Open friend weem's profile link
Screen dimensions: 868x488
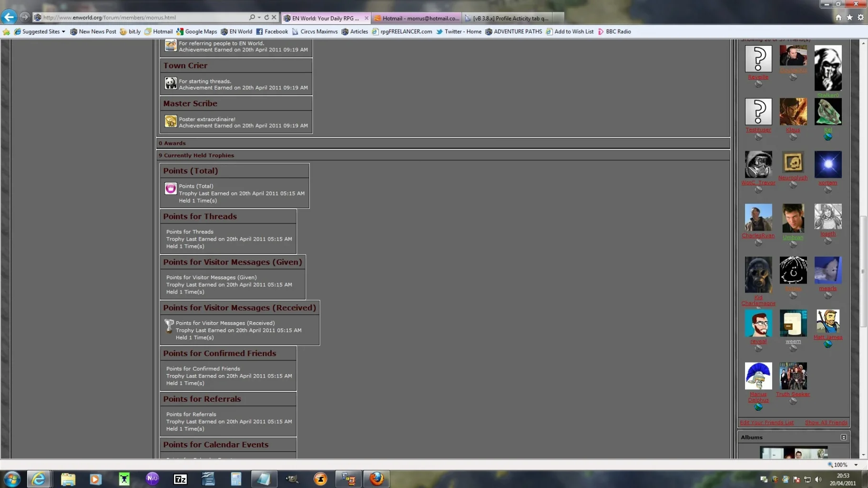pyautogui.click(x=793, y=342)
